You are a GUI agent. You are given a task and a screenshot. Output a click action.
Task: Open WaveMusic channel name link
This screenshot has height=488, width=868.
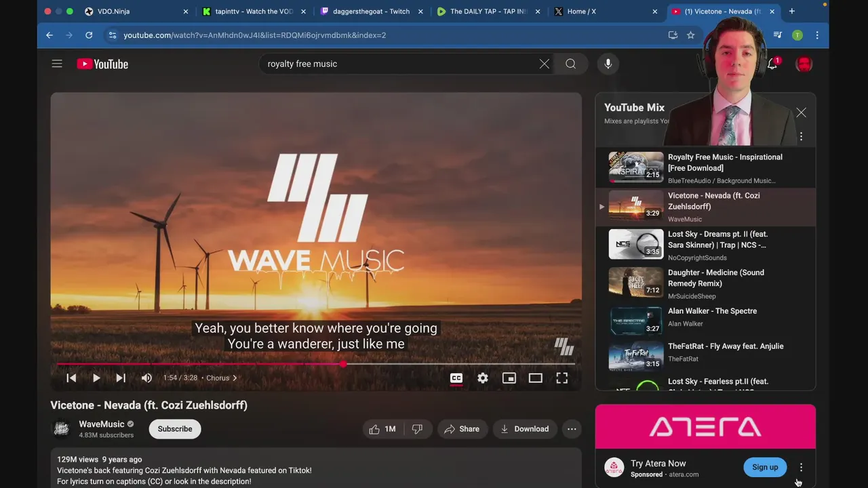[x=102, y=424]
